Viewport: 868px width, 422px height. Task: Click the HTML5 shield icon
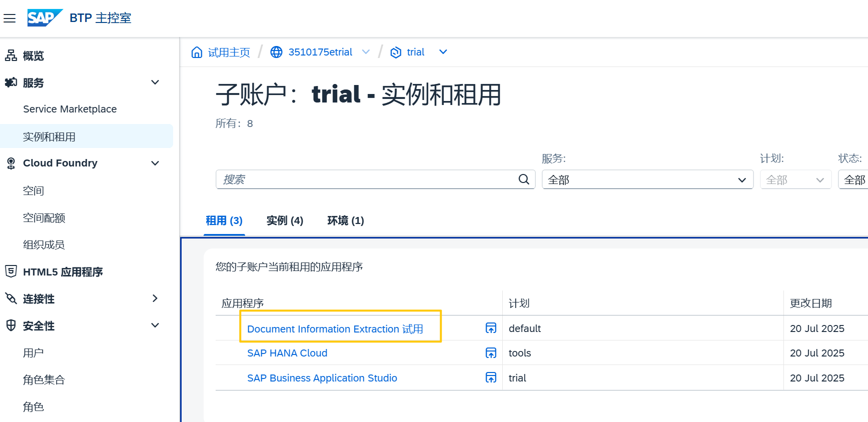(11, 271)
